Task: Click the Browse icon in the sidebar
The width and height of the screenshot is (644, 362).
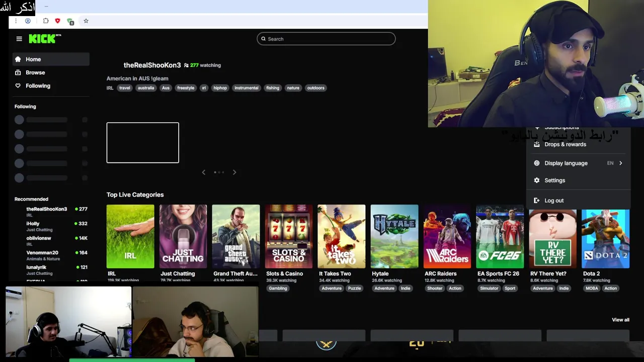Action: point(18,72)
